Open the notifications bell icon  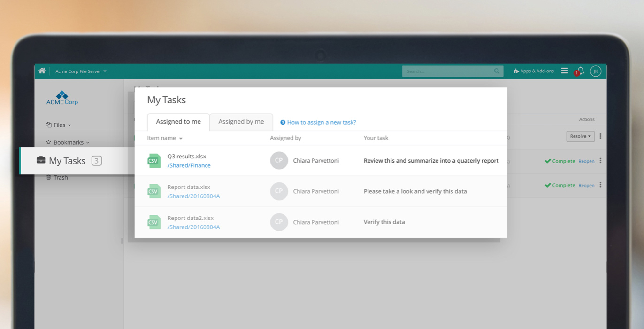tap(581, 71)
